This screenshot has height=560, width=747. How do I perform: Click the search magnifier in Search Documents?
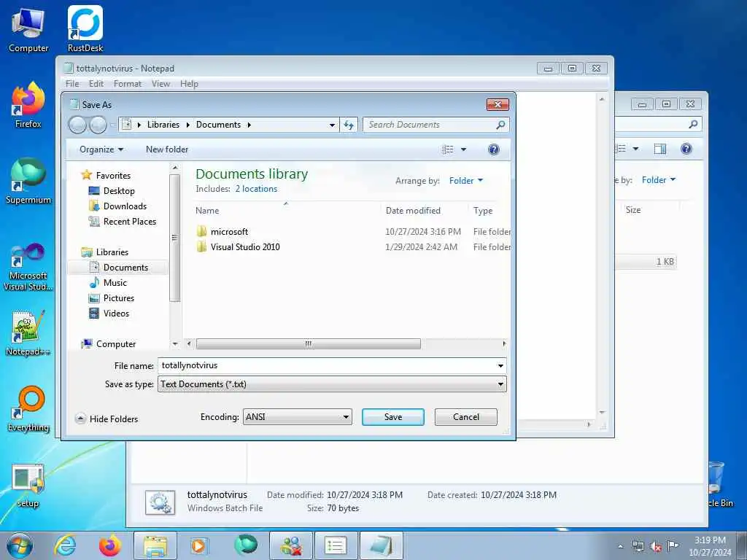(x=500, y=125)
